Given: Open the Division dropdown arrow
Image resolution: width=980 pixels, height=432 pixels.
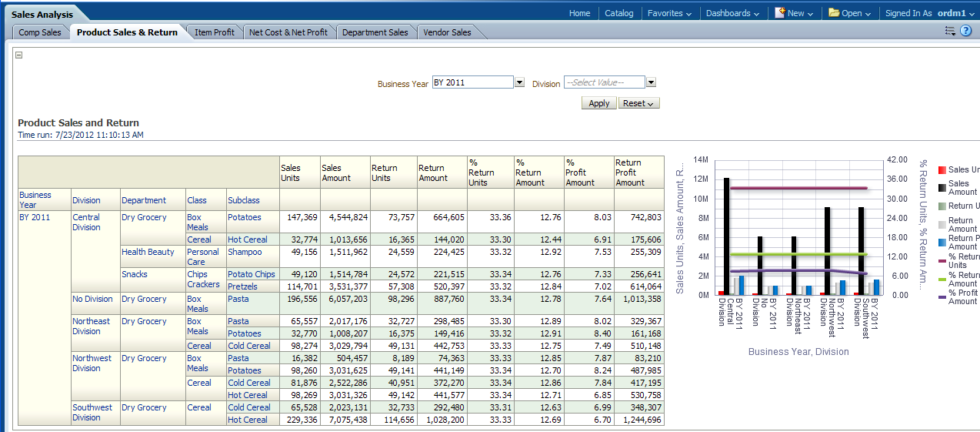Looking at the screenshot, I should pyautogui.click(x=651, y=82).
